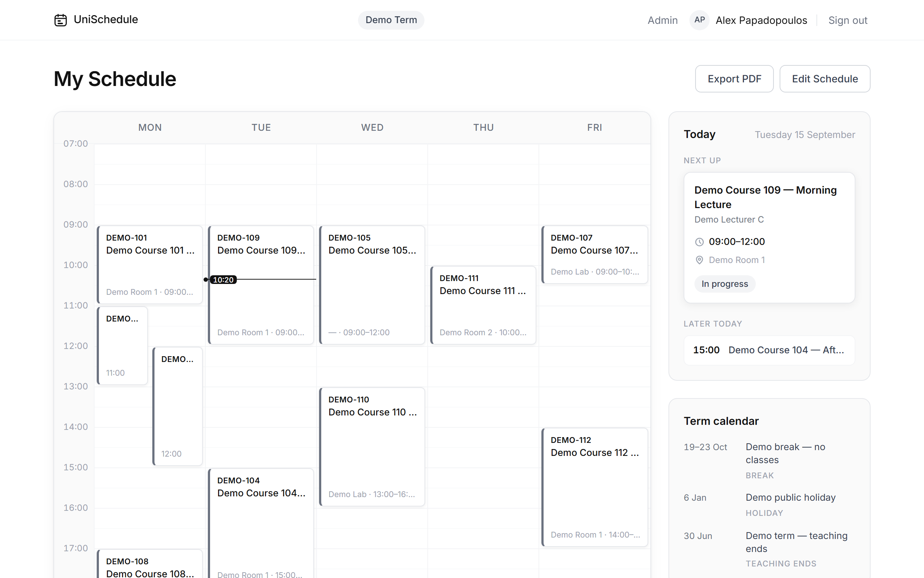Click the clock icon beside 09:00–12:00
924x578 pixels.
(x=699, y=242)
